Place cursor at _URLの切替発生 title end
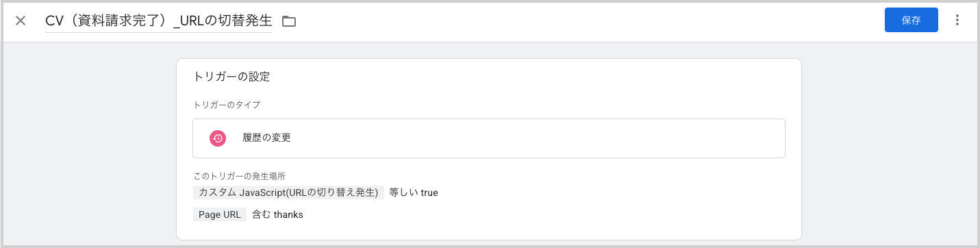Image resolution: width=980 pixels, height=248 pixels. pos(272,21)
